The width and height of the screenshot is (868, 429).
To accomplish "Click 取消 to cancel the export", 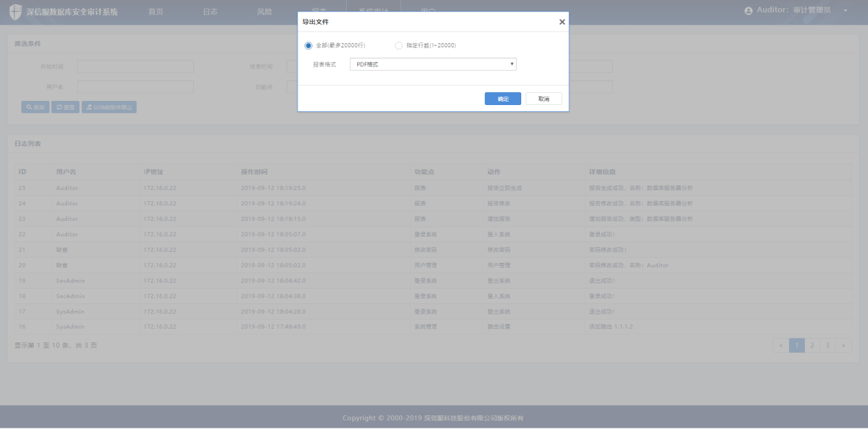I will (x=544, y=99).
